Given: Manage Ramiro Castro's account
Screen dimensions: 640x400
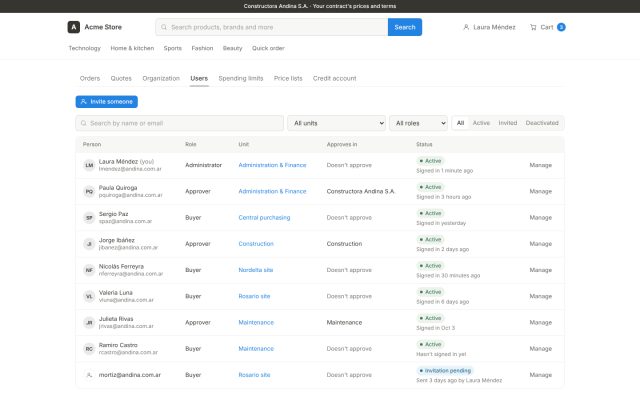Looking at the screenshot, I should click(541, 349).
